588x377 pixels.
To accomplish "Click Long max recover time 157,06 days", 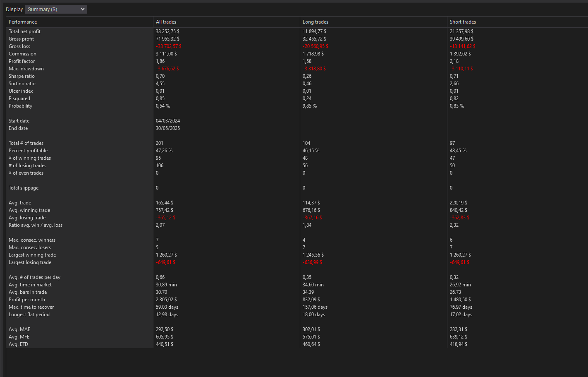I will (x=315, y=307).
